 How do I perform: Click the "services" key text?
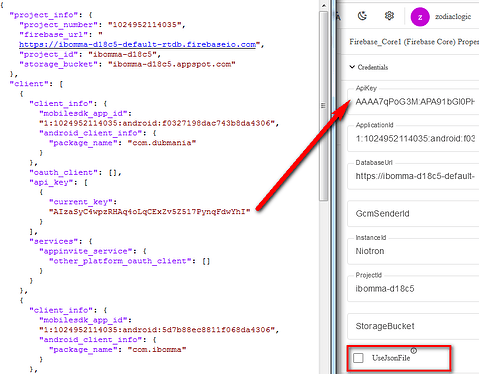[x=56, y=241]
